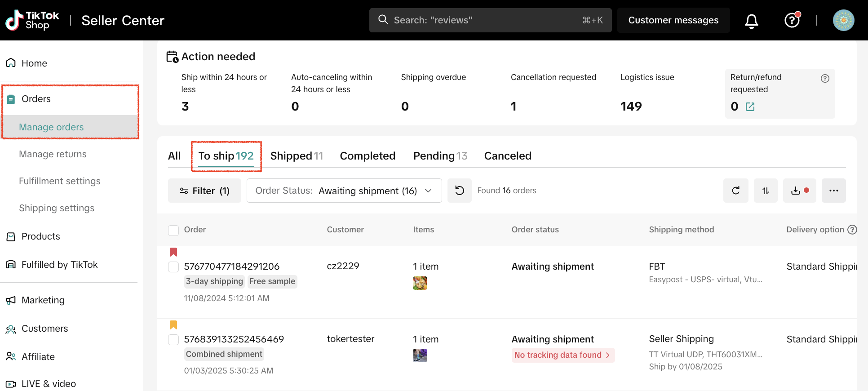The image size is (868, 391).
Task: Open order number 576839133252456469
Action: click(x=234, y=339)
